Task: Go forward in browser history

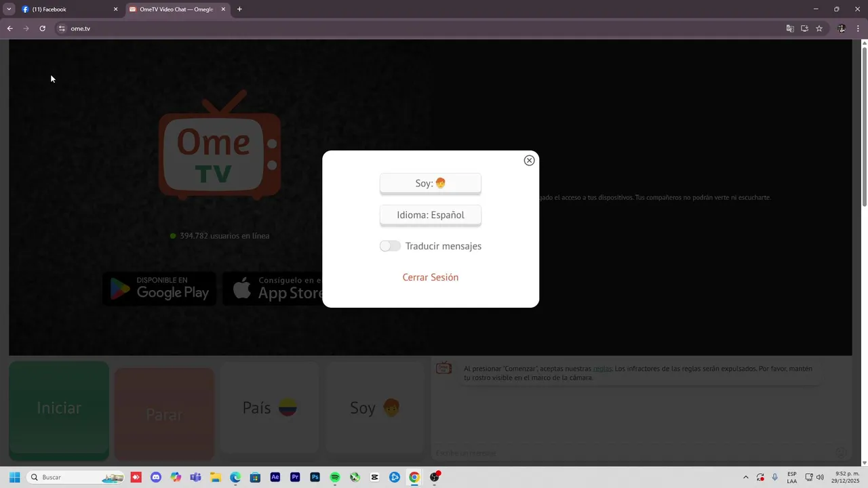Action: (x=26, y=28)
